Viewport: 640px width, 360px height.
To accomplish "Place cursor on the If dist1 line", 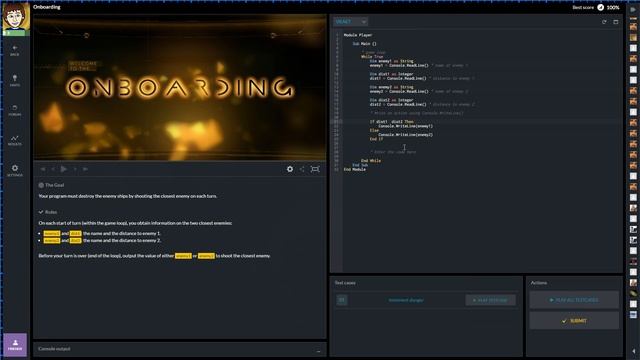I will point(391,122).
